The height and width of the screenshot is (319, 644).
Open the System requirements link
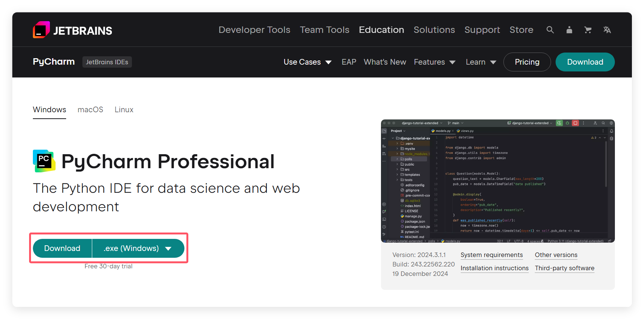[x=492, y=255]
